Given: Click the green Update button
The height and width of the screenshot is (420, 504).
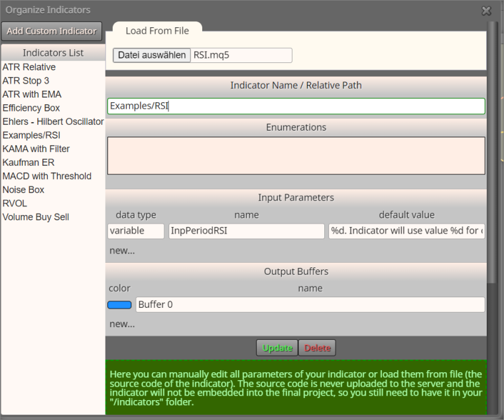Looking at the screenshot, I should click(x=277, y=348).
